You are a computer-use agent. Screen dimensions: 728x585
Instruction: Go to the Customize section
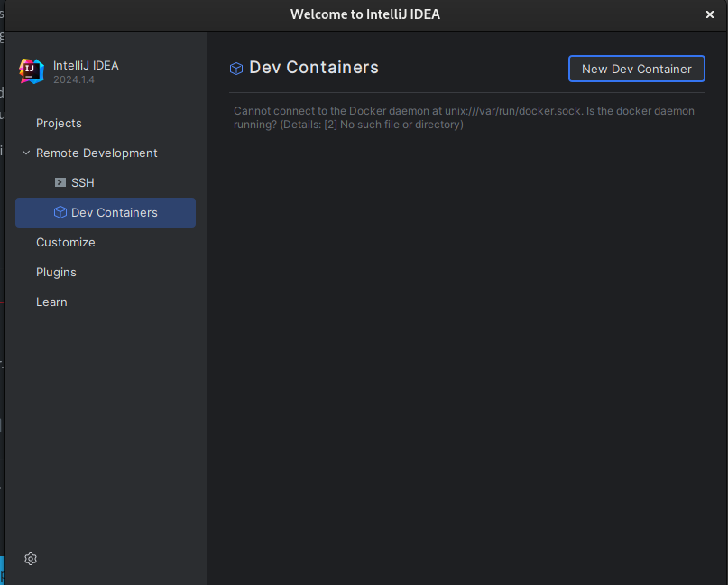tap(65, 242)
